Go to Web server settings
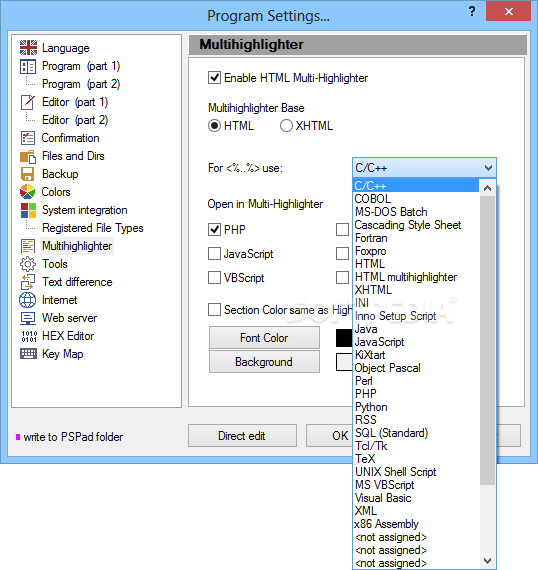The height and width of the screenshot is (570, 538). coord(69,318)
